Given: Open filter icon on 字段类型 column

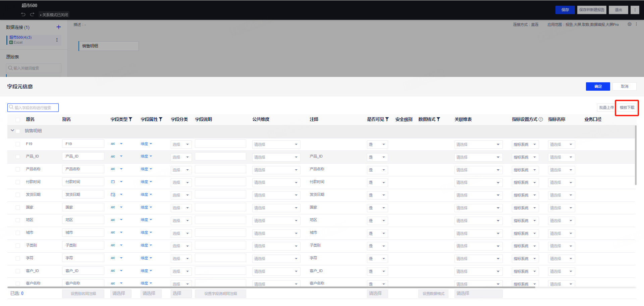Looking at the screenshot, I should pyautogui.click(x=130, y=119).
